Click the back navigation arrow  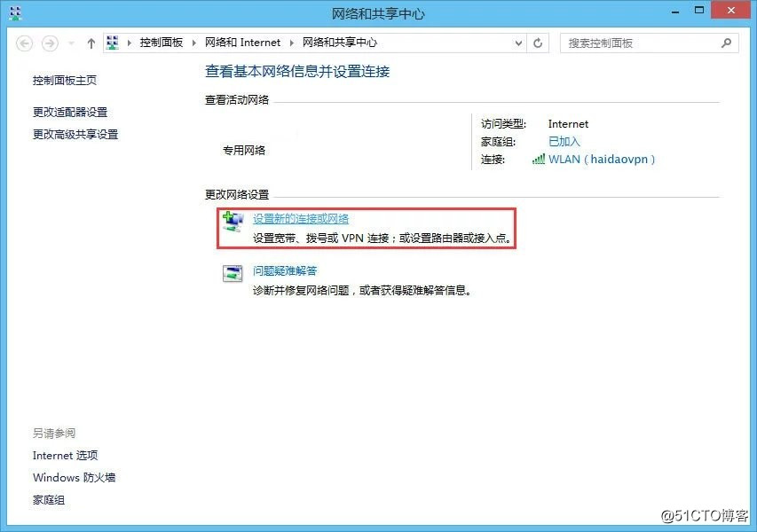click(x=24, y=43)
